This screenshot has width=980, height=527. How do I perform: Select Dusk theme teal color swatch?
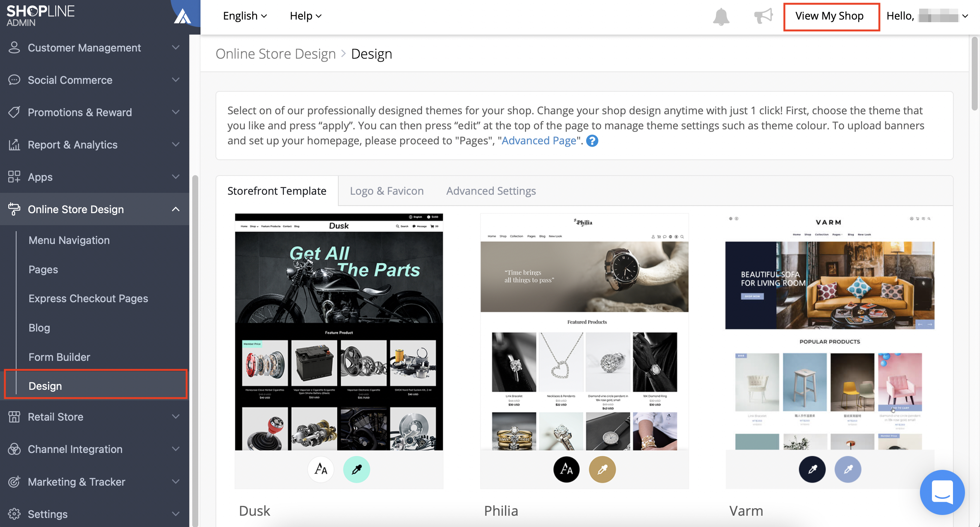click(356, 469)
